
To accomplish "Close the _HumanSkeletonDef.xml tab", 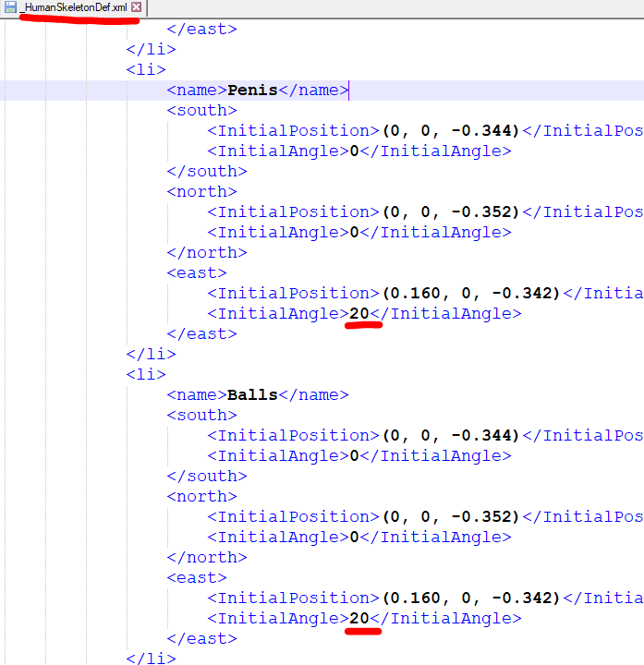I will click(x=137, y=7).
